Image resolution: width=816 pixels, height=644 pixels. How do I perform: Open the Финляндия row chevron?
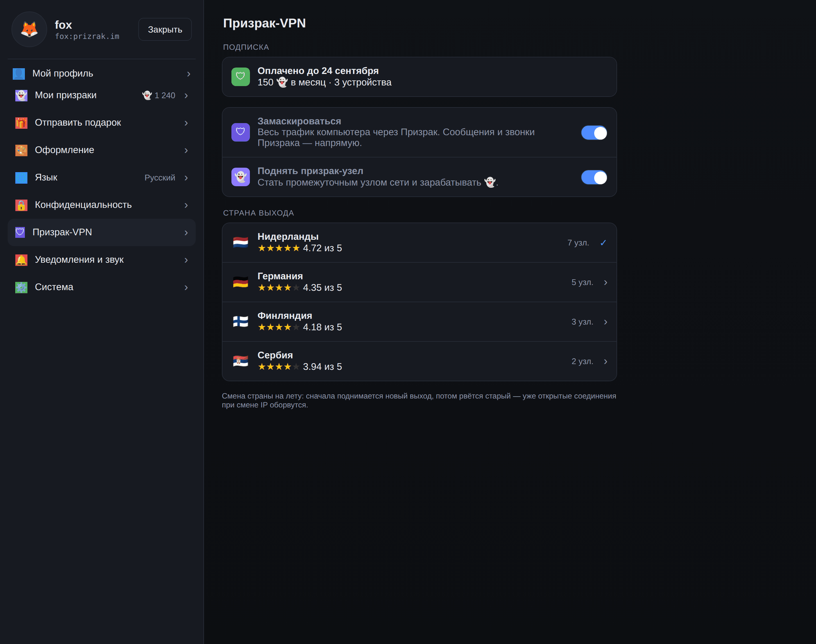[x=605, y=322]
